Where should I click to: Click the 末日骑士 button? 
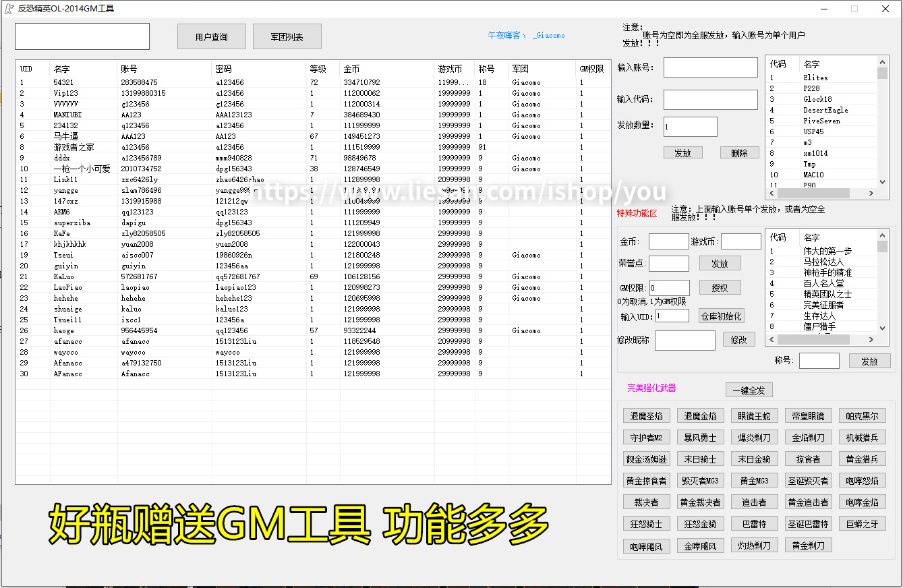[x=700, y=459]
